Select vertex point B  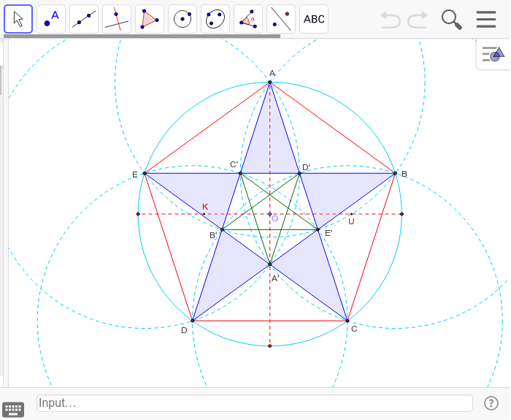point(395,173)
